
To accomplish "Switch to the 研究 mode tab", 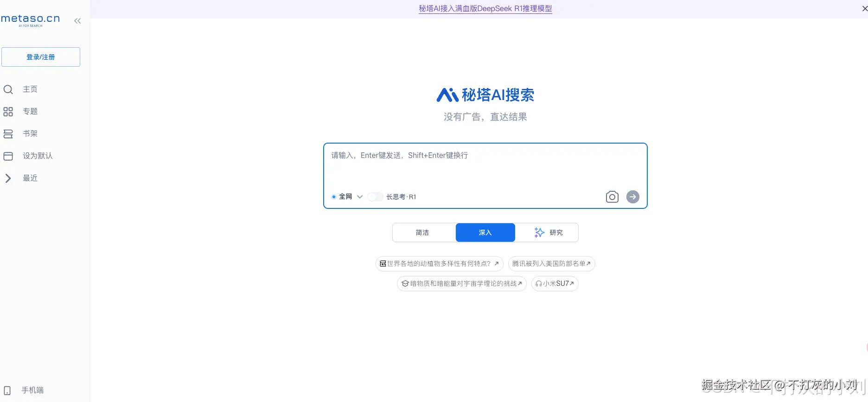I will 547,232.
